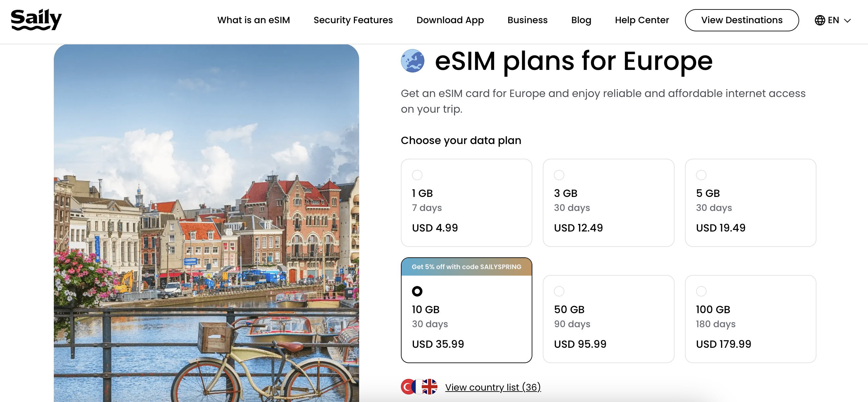Screen dimensions: 868x402
Task: Click the 'Choose your data plan' heading
Action: pyautogui.click(x=461, y=140)
